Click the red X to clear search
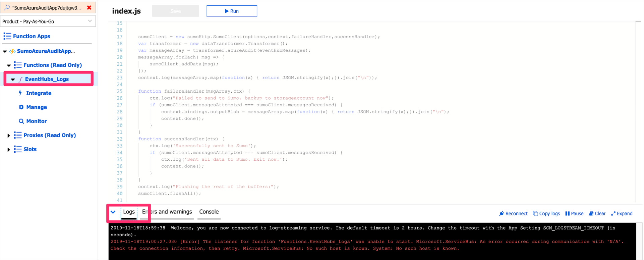 (x=89, y=7)
